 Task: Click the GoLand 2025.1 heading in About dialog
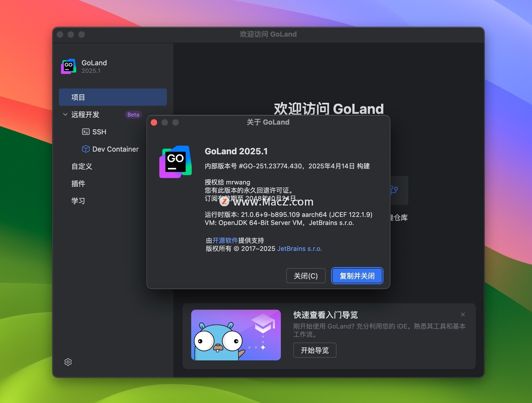(x=236, y=151)
